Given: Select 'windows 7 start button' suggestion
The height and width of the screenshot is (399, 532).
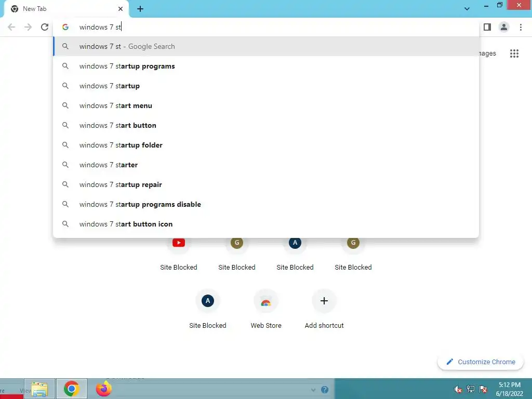Looking at the screenshot, I should 266,125.
